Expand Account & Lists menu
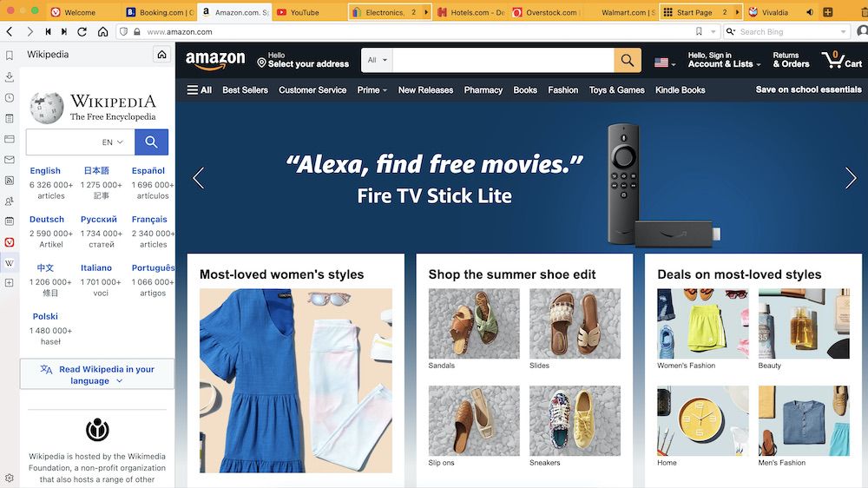This screenshot has width=868, height=488. [x=724, y=60]
